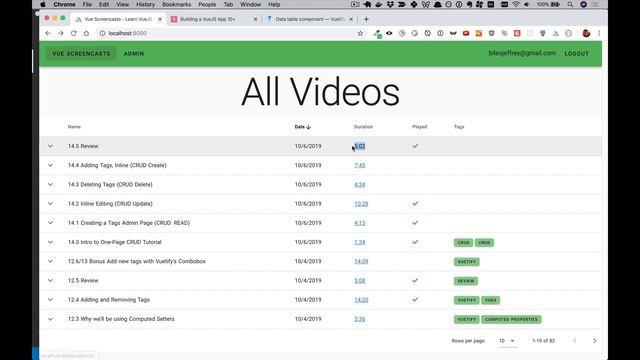
Task: Open the browser home icon
Action: (86, 33)
